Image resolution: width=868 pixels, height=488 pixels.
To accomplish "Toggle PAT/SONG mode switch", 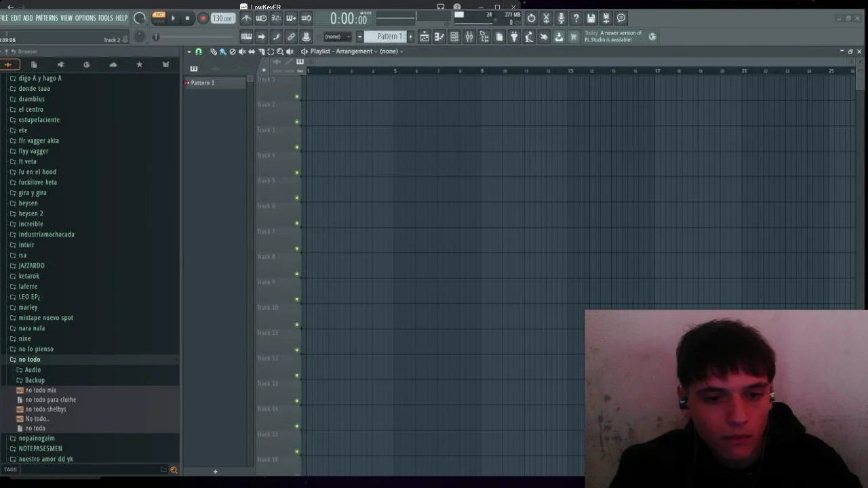I will [159, 18].
